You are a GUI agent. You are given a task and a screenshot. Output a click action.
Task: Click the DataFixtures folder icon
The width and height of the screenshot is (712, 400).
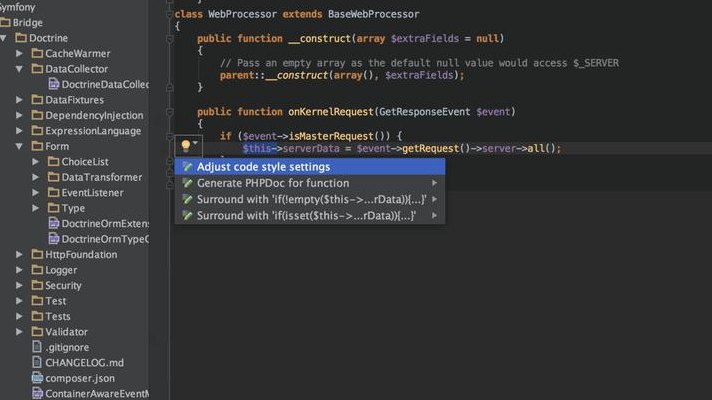37,99
